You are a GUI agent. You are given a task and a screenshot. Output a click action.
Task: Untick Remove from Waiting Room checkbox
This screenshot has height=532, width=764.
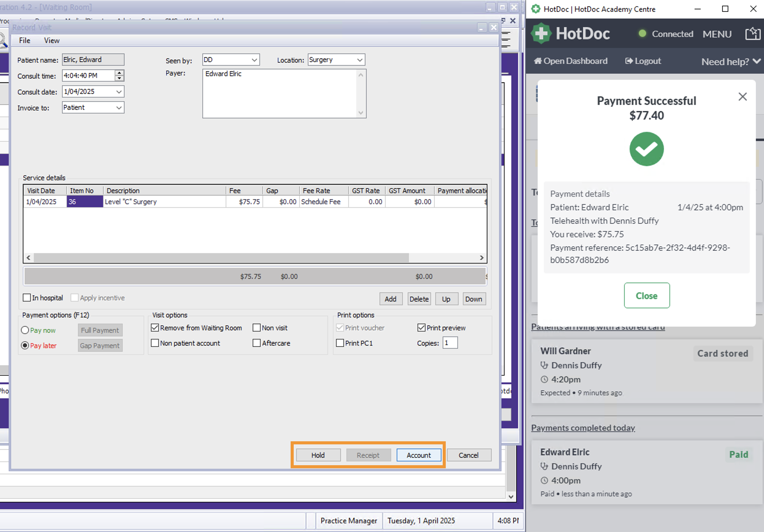[x=155, y=327]
